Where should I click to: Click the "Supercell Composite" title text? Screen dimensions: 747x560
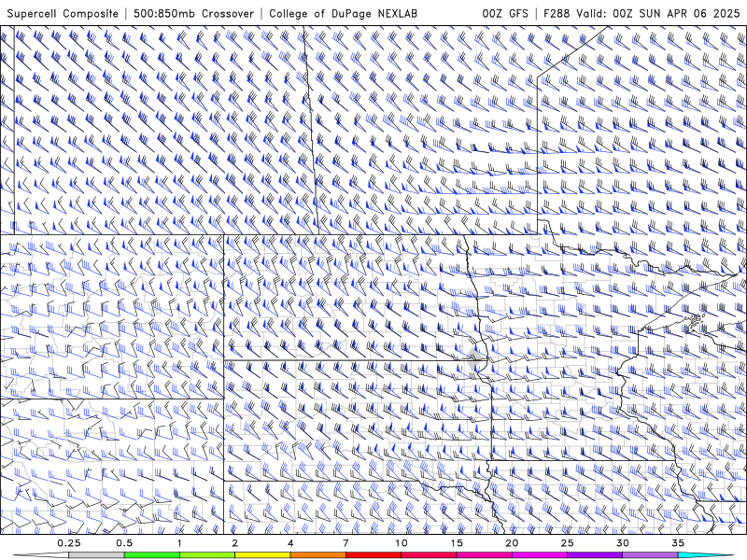point(63,13)
